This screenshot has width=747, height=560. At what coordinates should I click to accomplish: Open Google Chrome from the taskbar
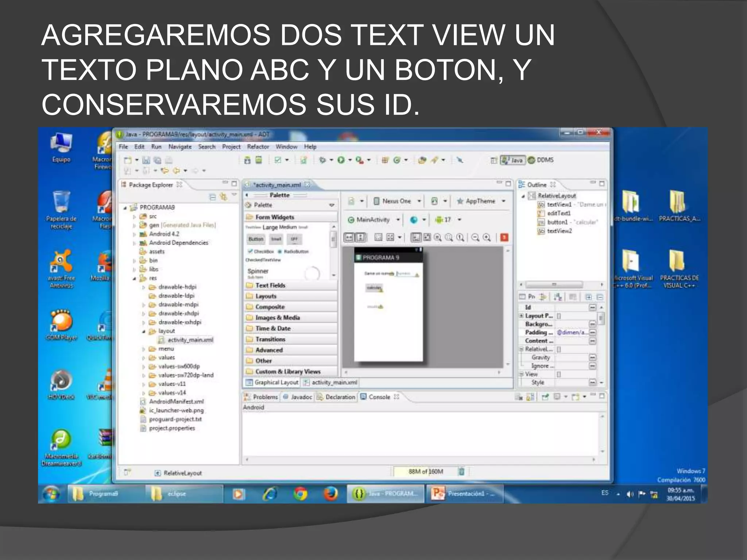pos(300,494)
